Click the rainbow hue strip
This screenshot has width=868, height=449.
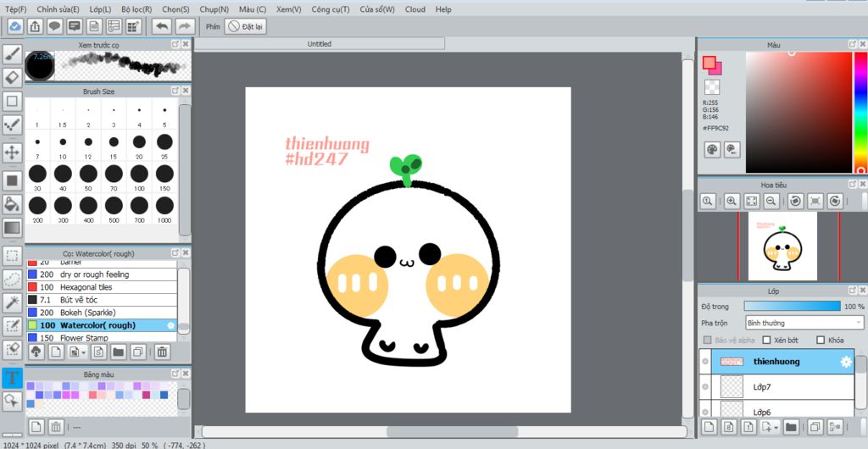(x=861, y=112)
